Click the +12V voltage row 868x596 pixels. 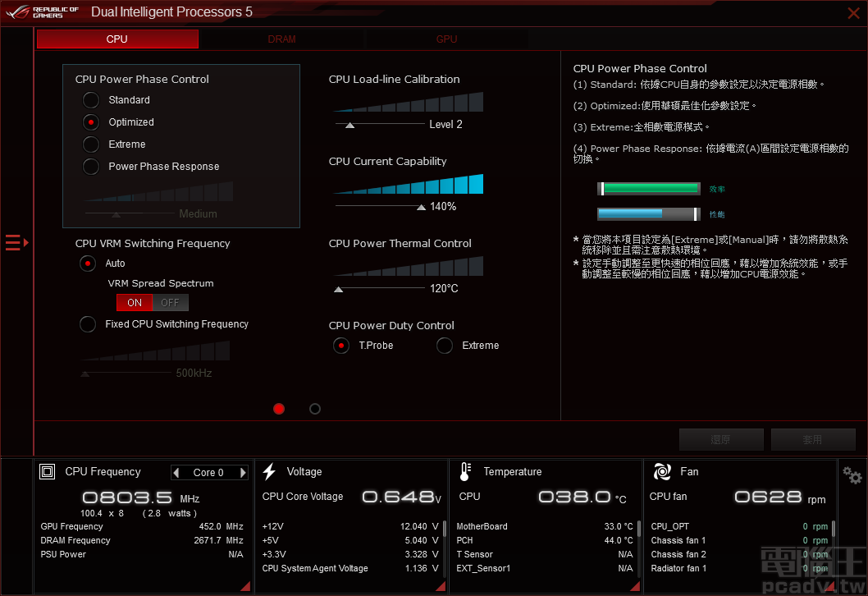pos(350,527)
